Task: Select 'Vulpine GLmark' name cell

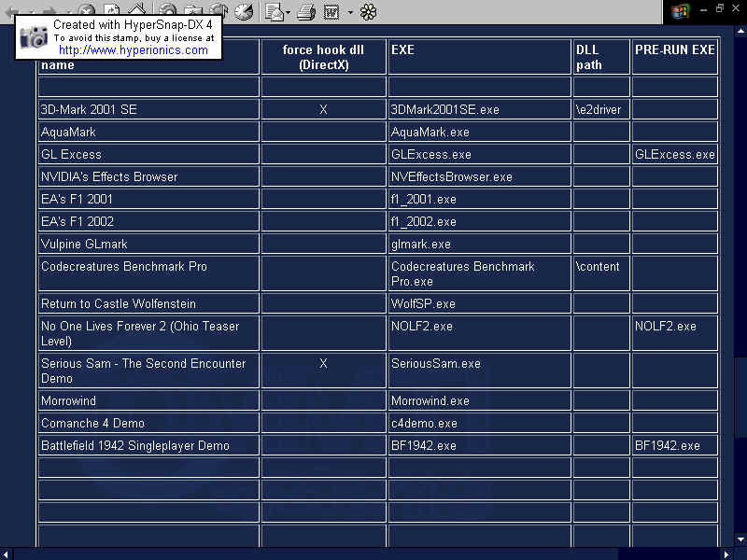Action: click(148, 244)
